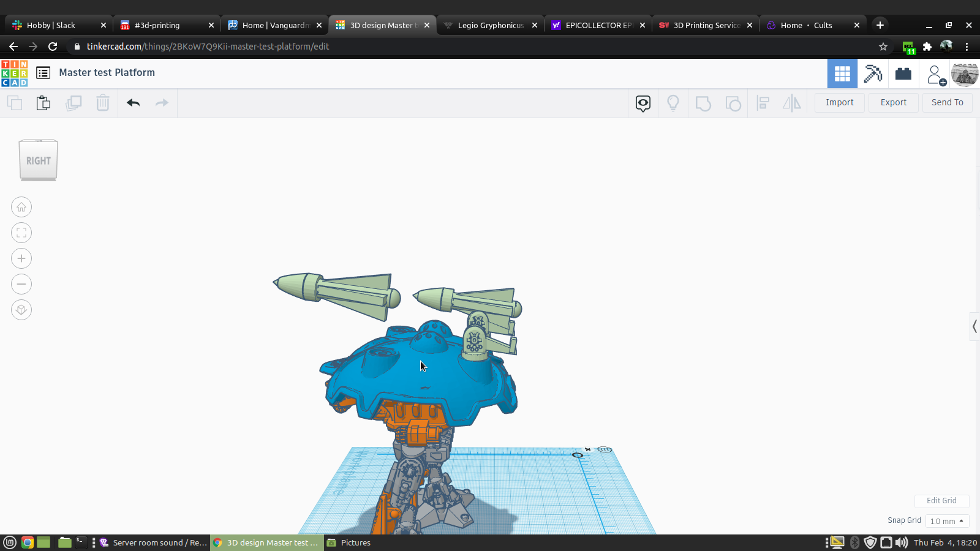Close the Legio Gryphonicus tab

pyautogui.click(x=535, y=25)
